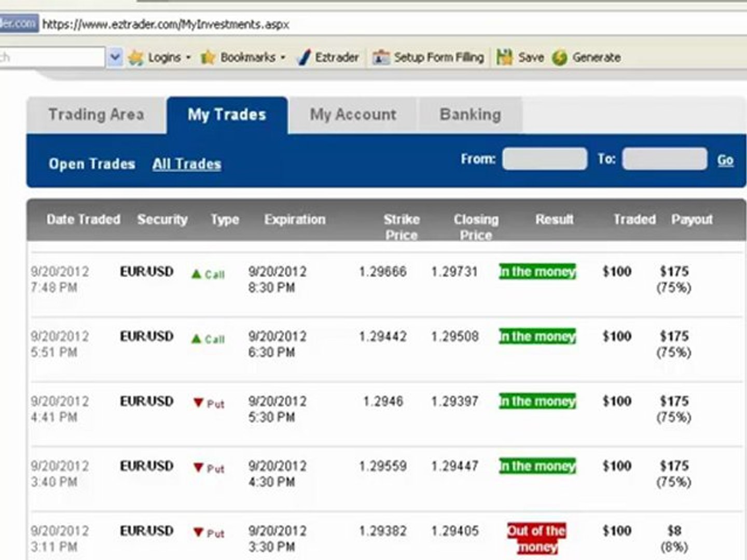Click expiration 9/20/2012 3:30 PM
The height and width of the screenshot is (560, 747).
[x=278, y=539]
